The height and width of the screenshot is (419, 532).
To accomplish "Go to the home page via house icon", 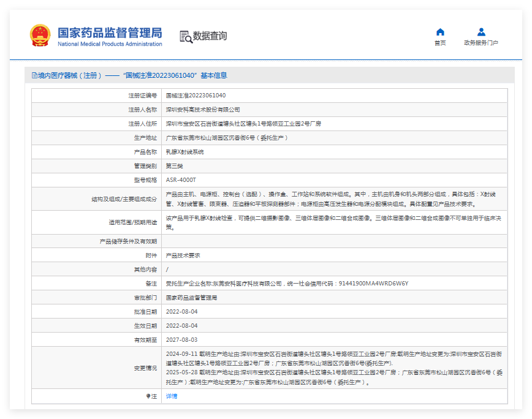I will point(440,32).
